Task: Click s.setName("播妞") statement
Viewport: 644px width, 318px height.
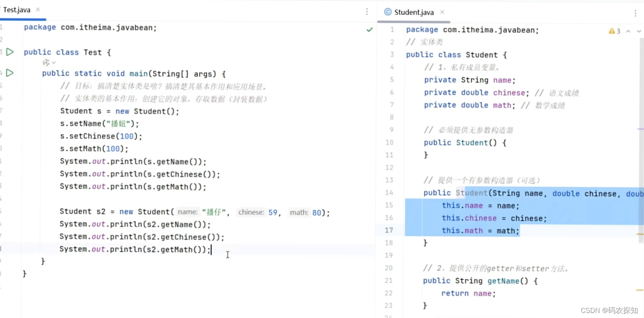Action: point(100,123)
